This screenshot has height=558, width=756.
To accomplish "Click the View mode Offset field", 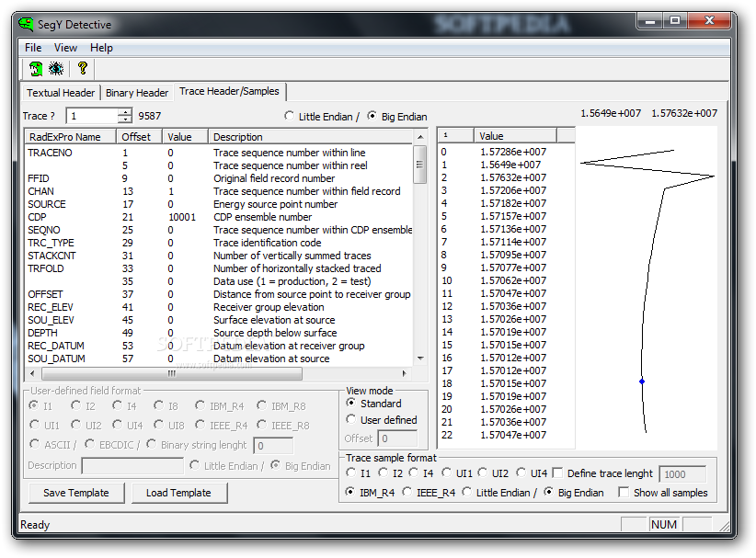I will pyautogui.click(x=397, y=438).
